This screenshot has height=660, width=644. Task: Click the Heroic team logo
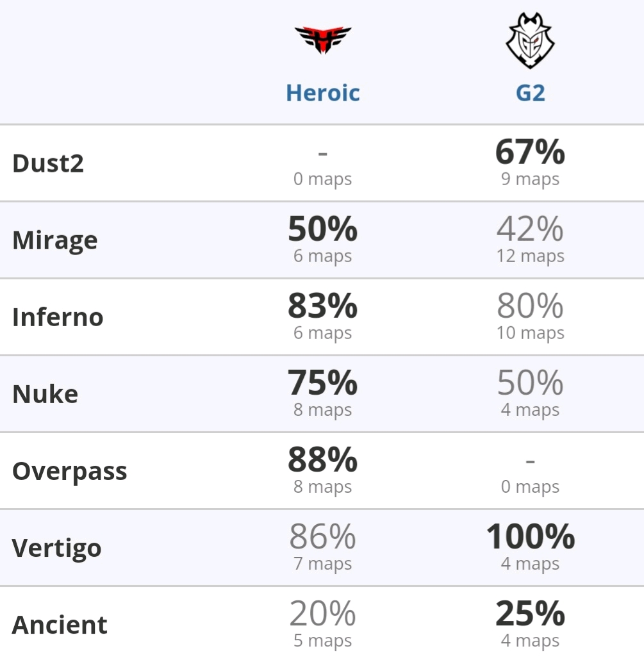coord(323,40)
